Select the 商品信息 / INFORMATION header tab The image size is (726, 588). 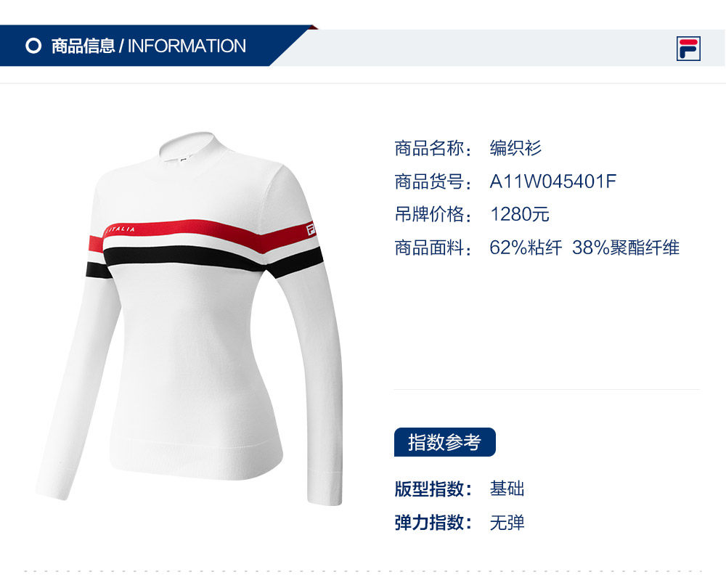click(x=148, y=46)
